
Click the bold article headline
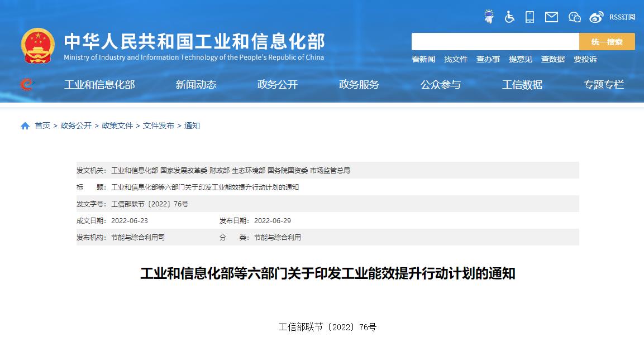[328, 273]
